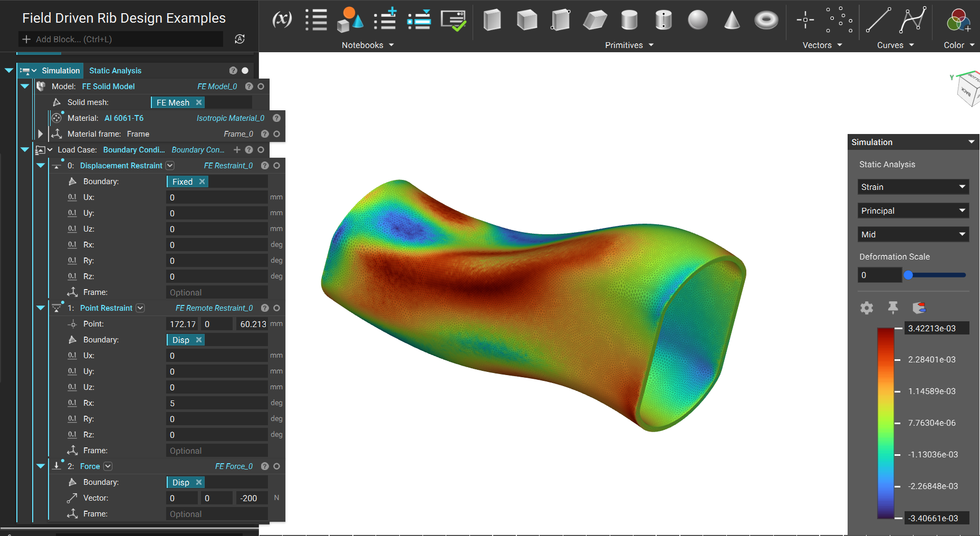Toggle visibility circle on FE Restraint_0 row

point(276,166)
